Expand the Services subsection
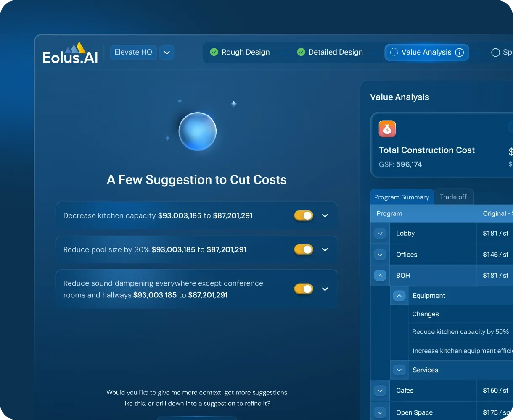 399,370
